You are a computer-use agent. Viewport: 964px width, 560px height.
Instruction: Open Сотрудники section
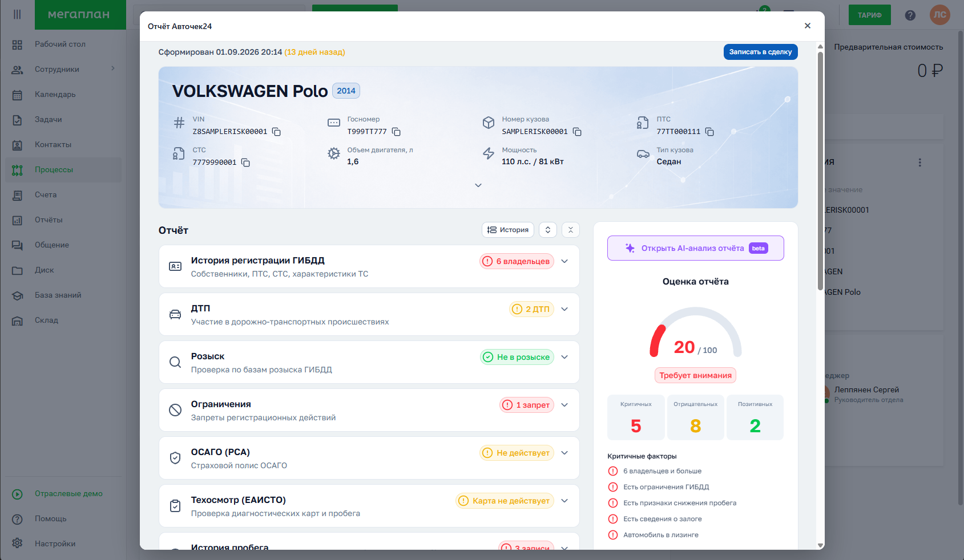(63, 69)
